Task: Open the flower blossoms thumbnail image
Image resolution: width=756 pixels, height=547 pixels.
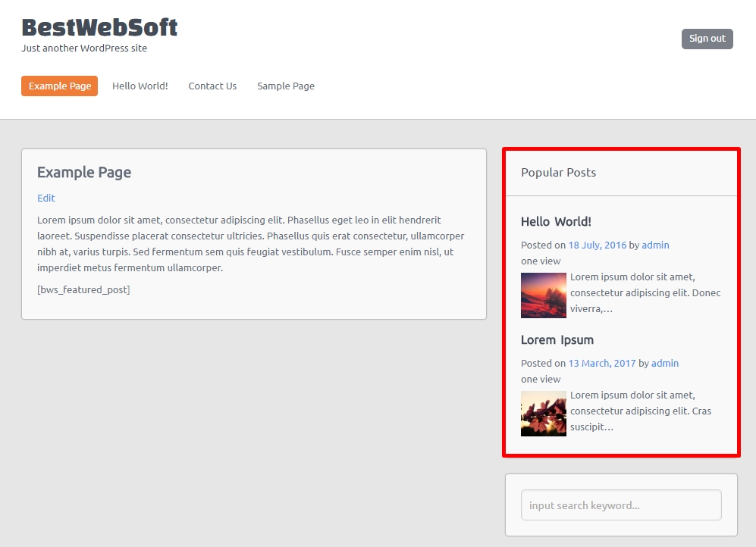Action: click(x=544, y=414)
